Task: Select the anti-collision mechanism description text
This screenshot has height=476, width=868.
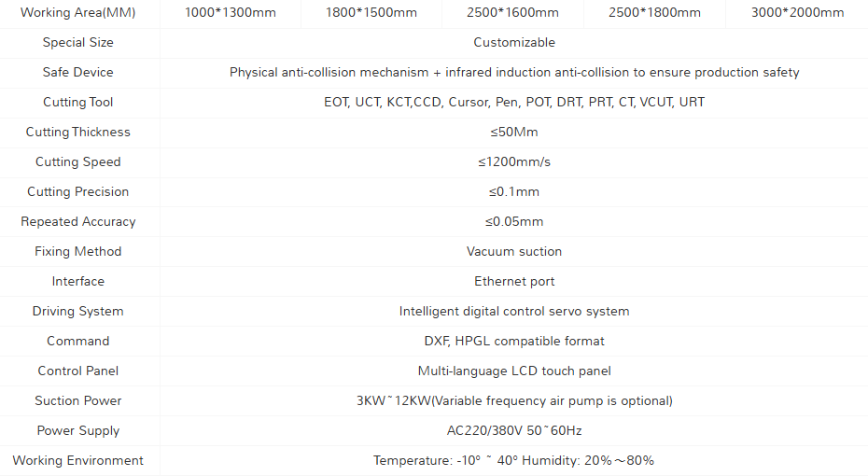Action: (x=514, y=72)
